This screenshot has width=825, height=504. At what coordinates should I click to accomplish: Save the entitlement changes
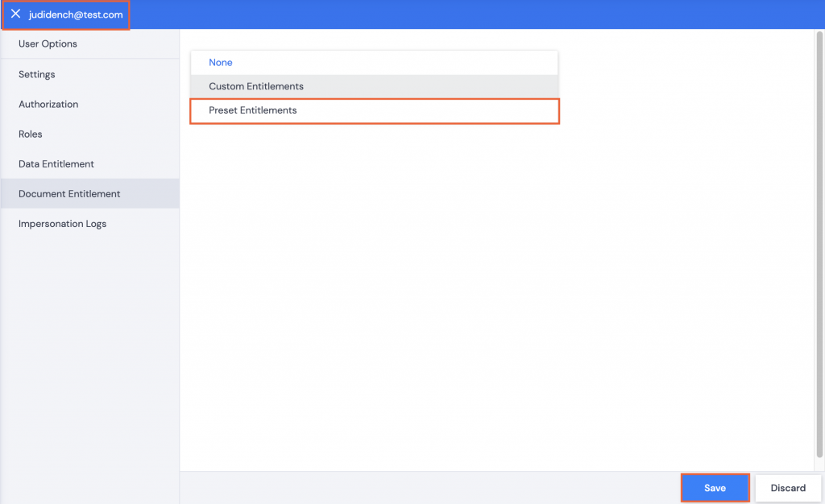(x=715, y=488)
